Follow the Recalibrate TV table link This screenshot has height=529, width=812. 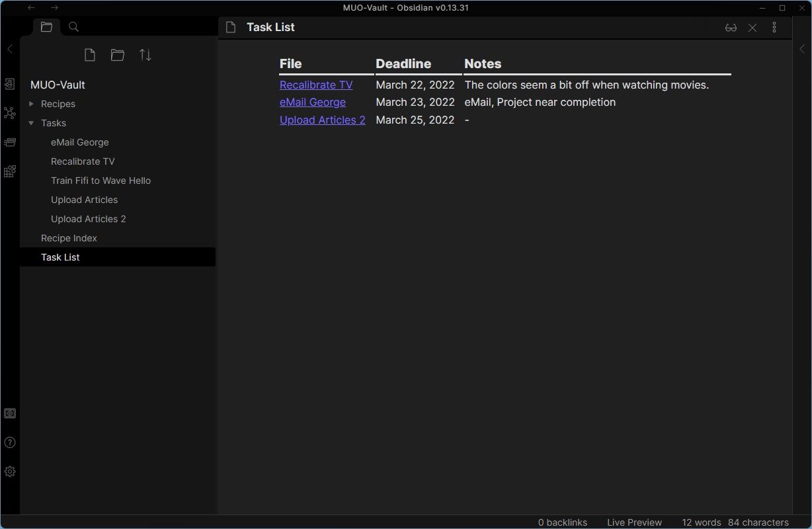[x=316, y=85]
